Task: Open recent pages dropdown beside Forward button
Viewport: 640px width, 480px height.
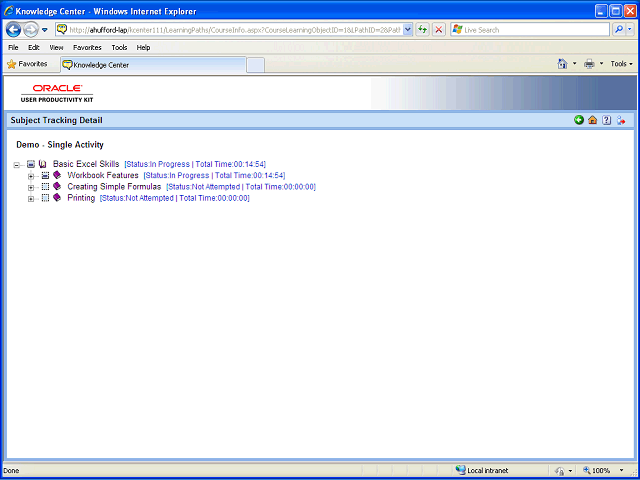Action: [x=45, y=30]
